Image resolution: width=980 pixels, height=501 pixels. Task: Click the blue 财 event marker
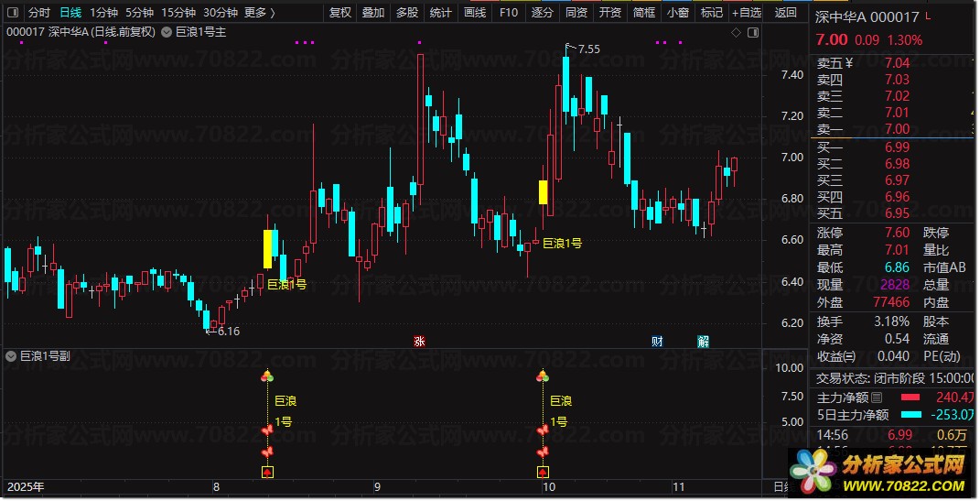657,342
